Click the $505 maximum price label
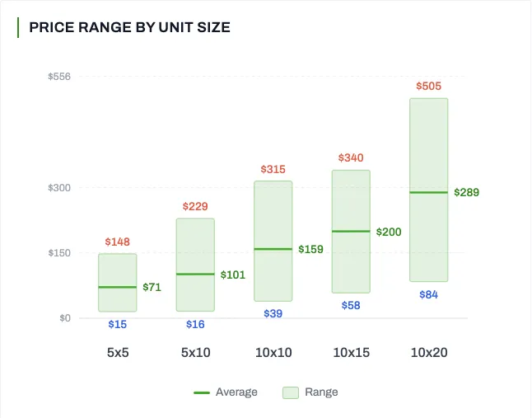This screenshot has height=418, width=532. (428, 86)
